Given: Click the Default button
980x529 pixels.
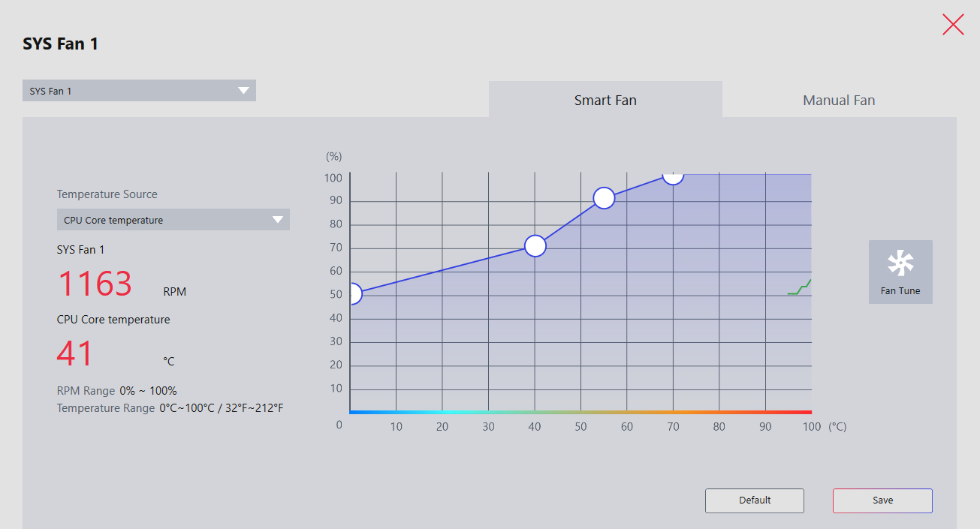Looking at the screenshot, I should pyautogui.click(x=755, y=500).
